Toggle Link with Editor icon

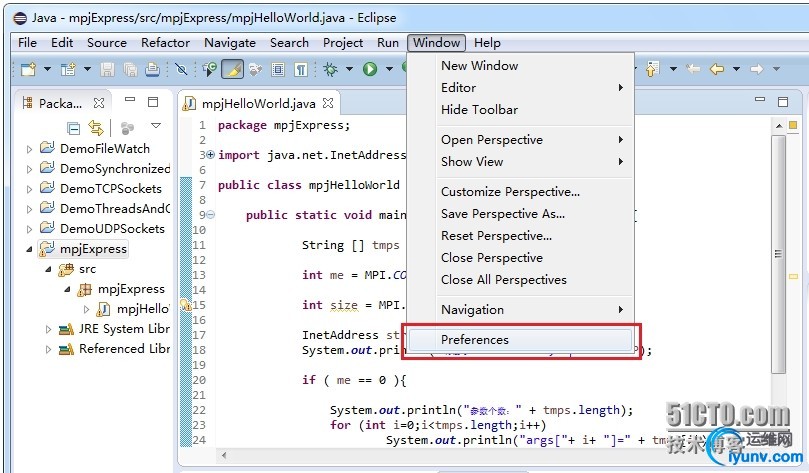pos(96,127)
